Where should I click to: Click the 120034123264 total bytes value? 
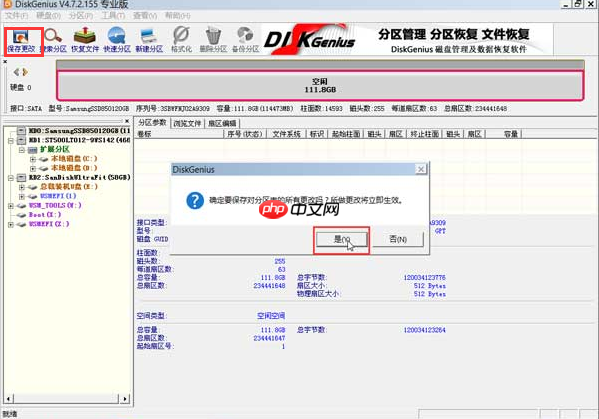(x=424, y=330)
